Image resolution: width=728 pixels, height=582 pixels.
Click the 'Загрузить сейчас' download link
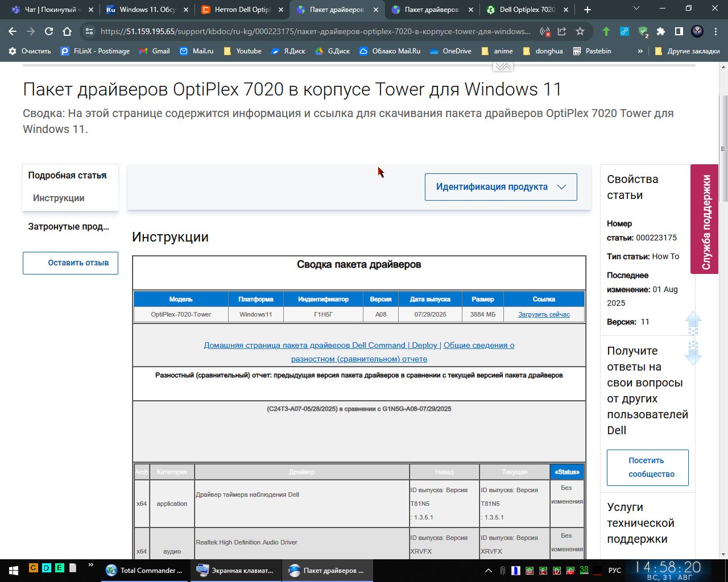click(544, 314)
